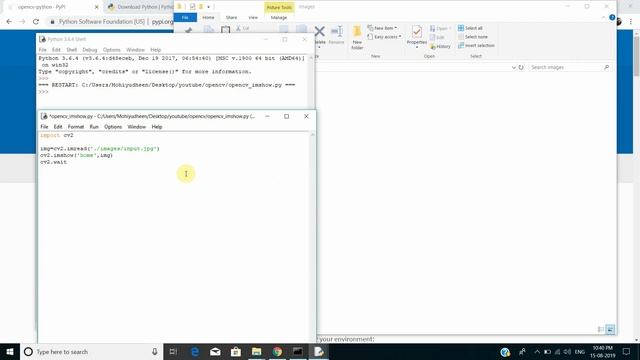Open the Mail app from the taskbar

[x=215, y=352]
